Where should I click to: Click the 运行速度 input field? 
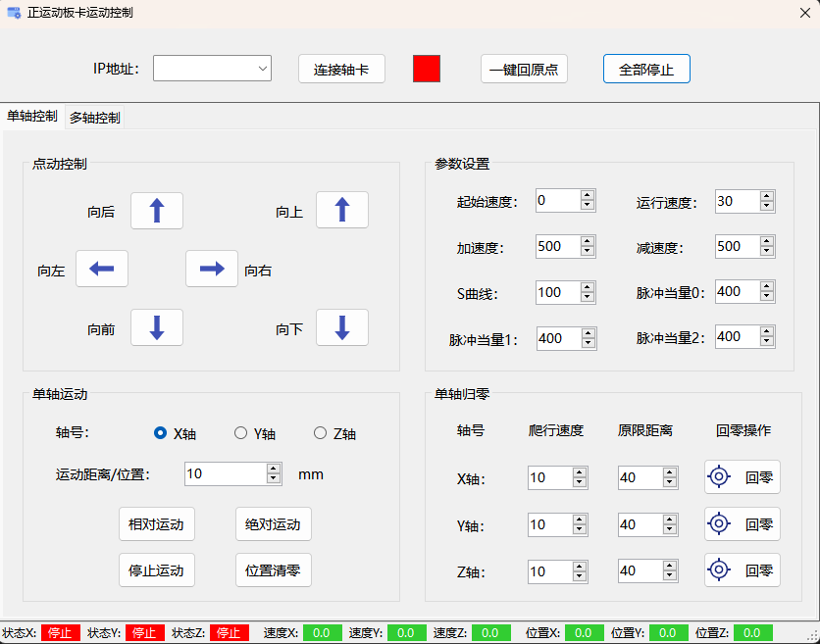click(738, 202)
